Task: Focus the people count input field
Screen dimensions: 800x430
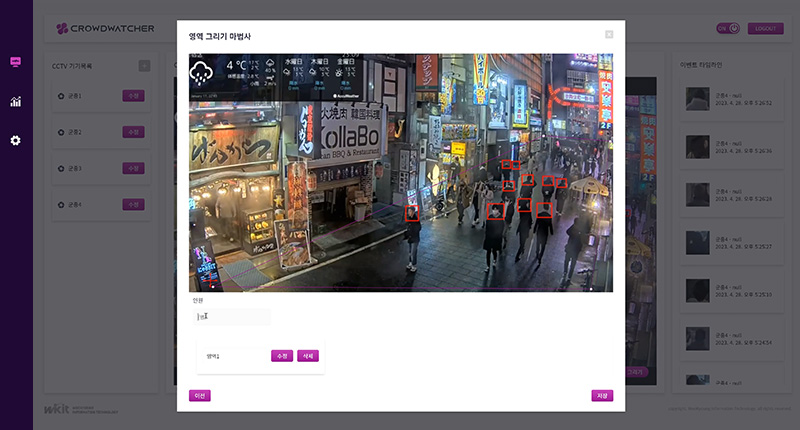Action: pos(232,317)
